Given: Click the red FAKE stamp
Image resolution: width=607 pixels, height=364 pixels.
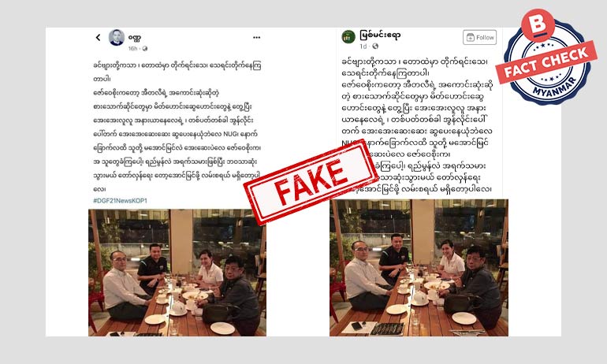Looking at the screenshot, I should point(311,182).
